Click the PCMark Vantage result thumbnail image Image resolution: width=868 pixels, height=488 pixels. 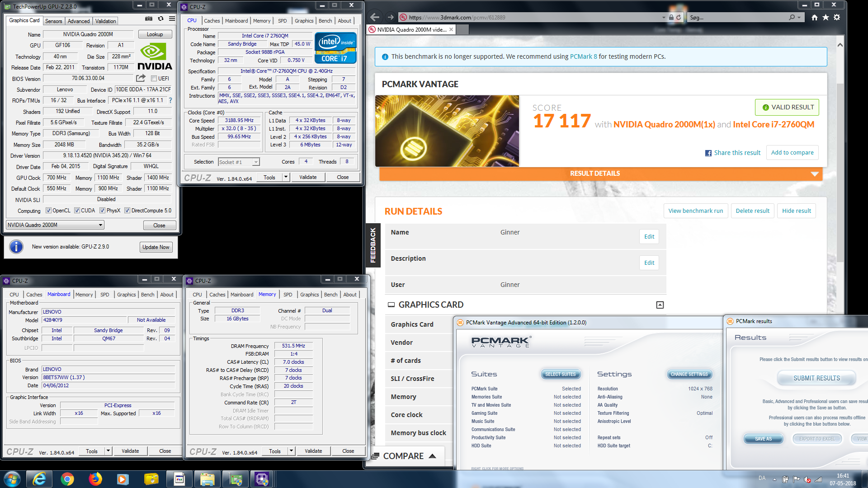point(447,131)
